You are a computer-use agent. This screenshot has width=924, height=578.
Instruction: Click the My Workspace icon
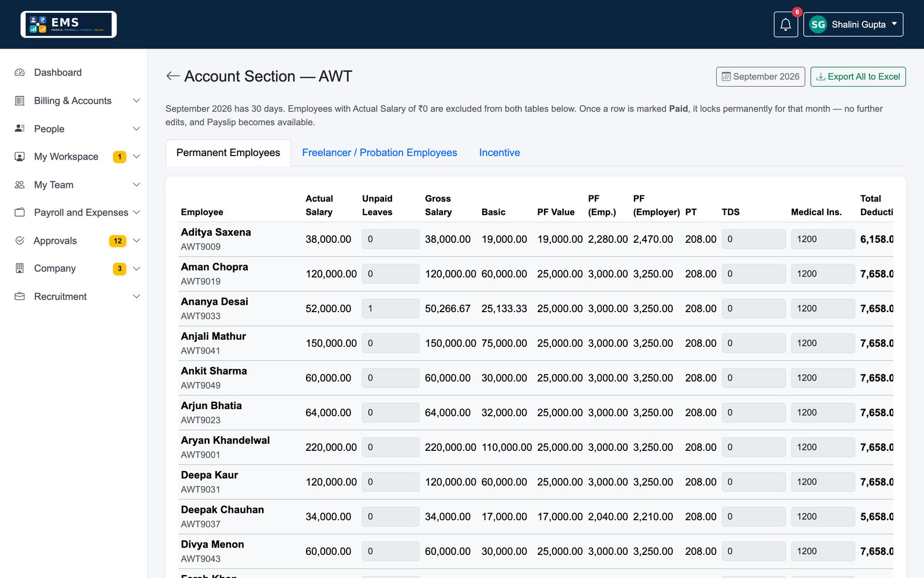[20, 157]
